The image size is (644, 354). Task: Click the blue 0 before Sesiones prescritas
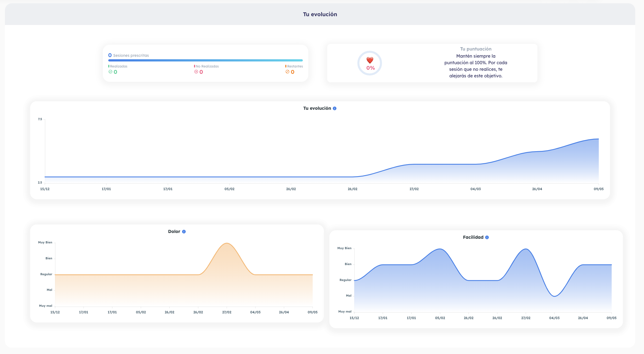[110, 55]
